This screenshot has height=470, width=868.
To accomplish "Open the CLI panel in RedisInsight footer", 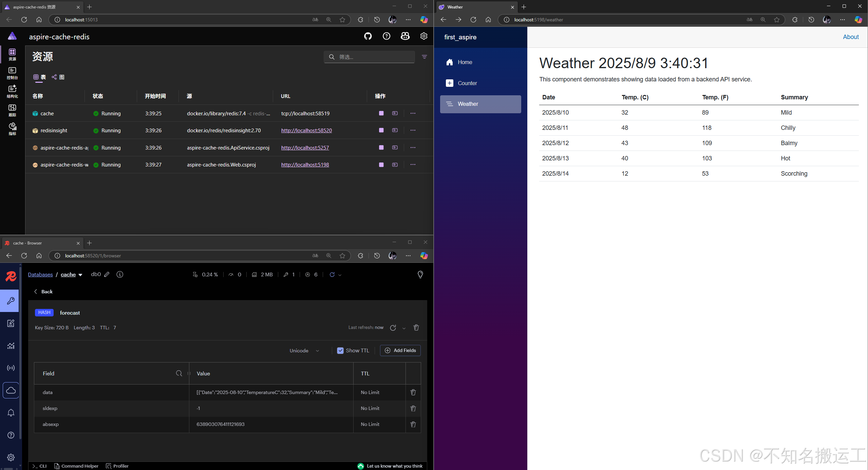I will (40, 466).
